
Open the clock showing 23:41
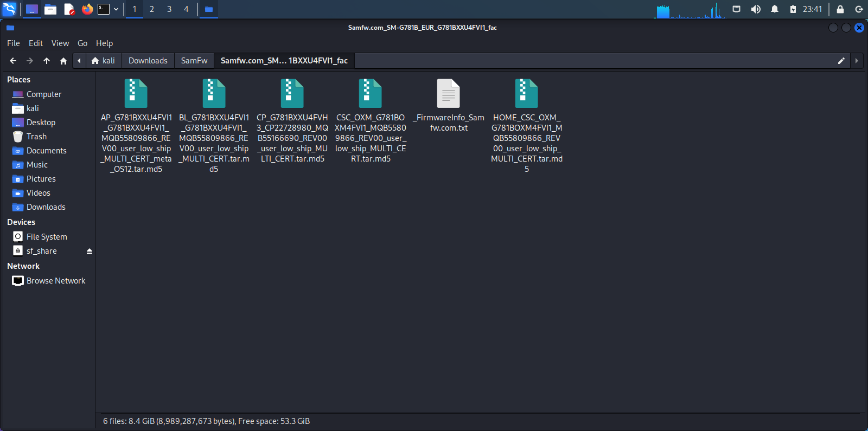click(812, 9)
